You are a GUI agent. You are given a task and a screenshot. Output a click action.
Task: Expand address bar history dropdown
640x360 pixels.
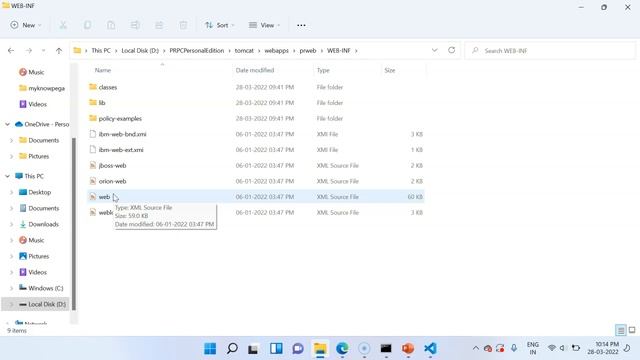pyautogui.click(x=435, y=50)
